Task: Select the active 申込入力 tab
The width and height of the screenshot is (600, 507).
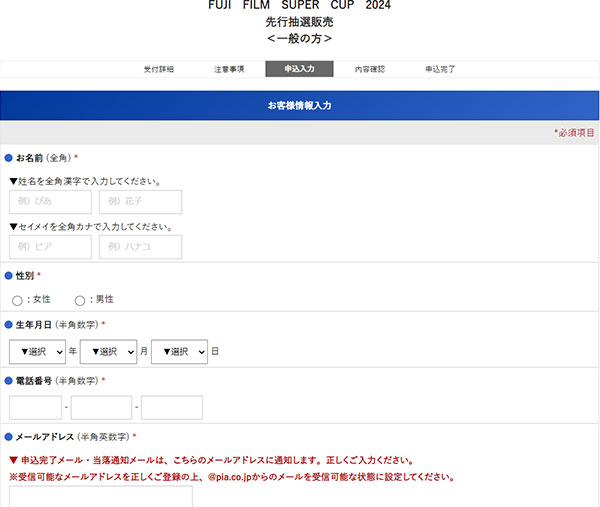Action: pos(299,69)
